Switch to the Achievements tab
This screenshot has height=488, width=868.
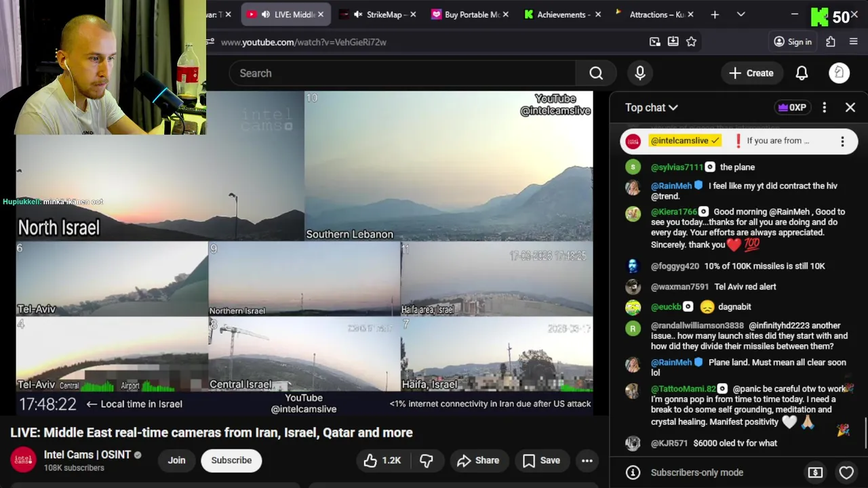[564, 14]
